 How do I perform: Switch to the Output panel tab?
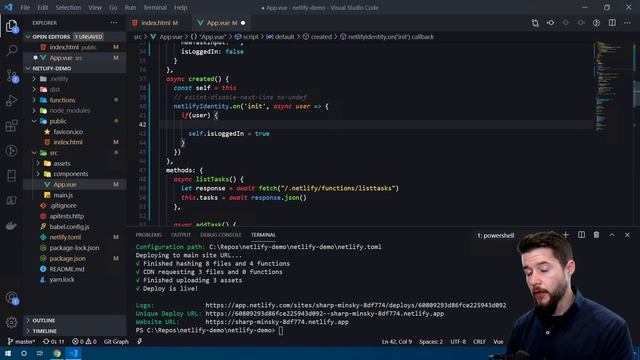point(181,235)
